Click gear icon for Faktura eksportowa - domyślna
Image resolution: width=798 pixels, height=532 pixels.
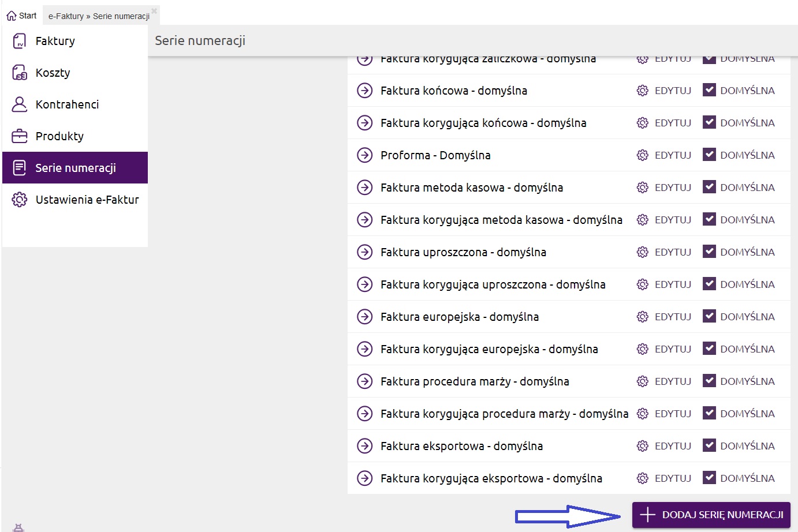pyautogui.click(x=643, y=446)
